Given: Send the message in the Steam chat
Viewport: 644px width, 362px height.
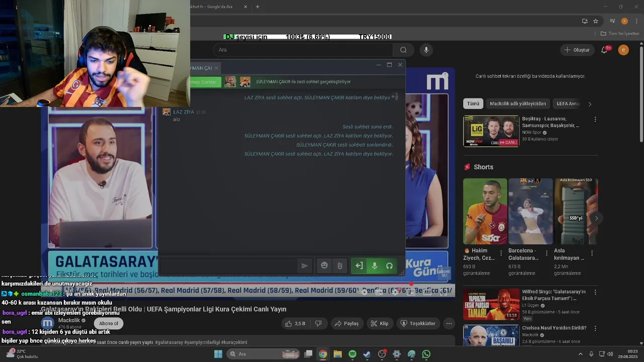Looking at the screenshot, I should click(304, 265).
